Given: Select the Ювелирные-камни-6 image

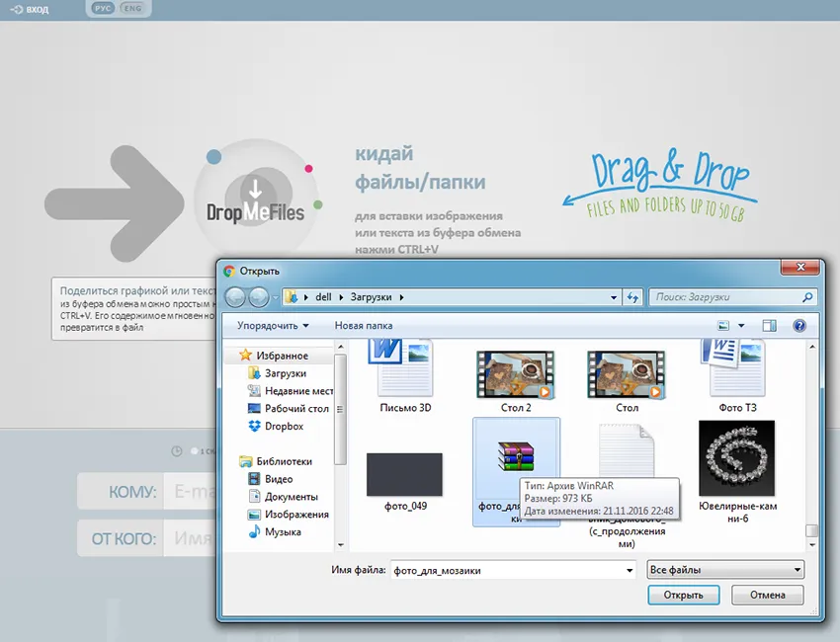Looking at the screenshot, I should coord(737,471).
